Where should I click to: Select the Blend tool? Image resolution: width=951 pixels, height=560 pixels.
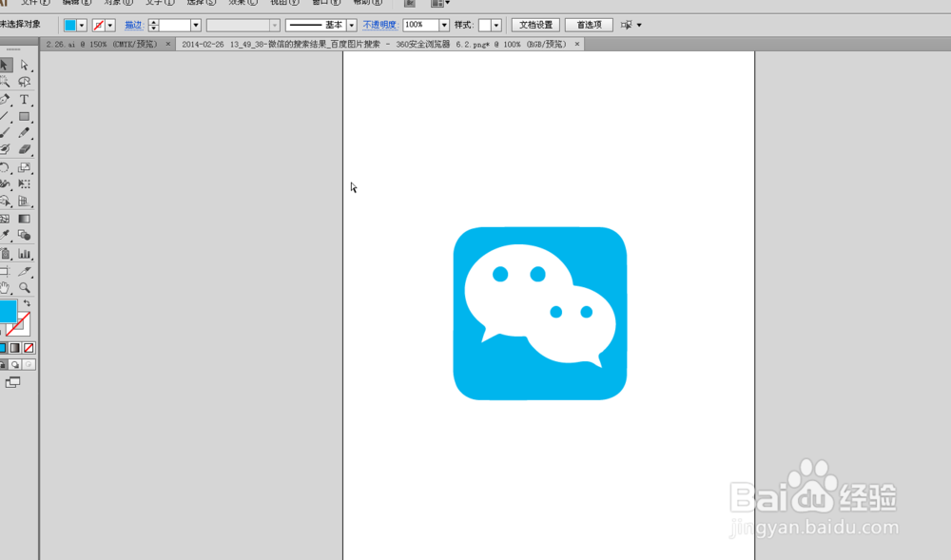(25, 235)
